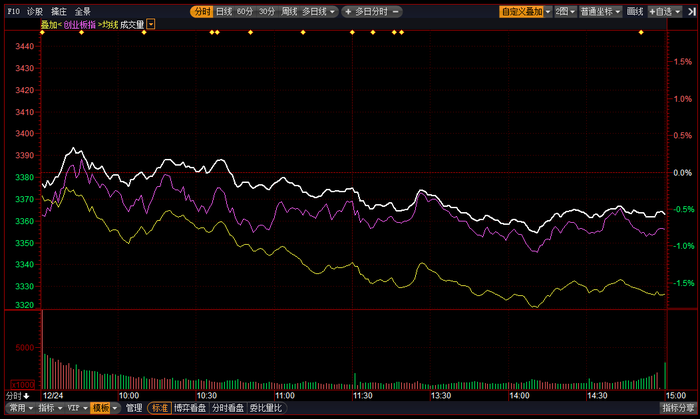The height and width of the screenshot is (419, 700).
Task: Open the 普通坐标 coordinate dropdown
Action: pyautogui.click(x=600, y=12)
